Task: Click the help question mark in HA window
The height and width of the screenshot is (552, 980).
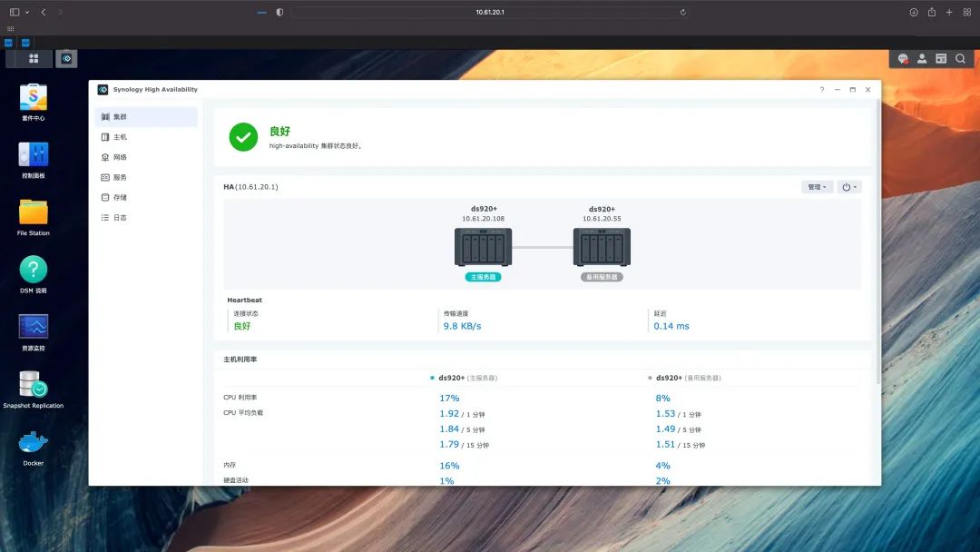Action: [822, 89]
